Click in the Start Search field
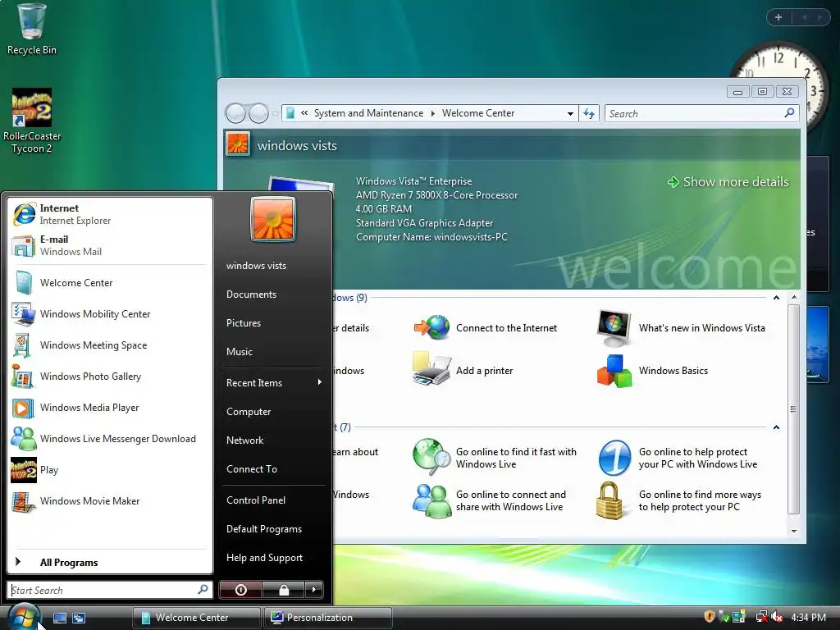This screenshot has width=840, height=630. [x=109, y=590]
